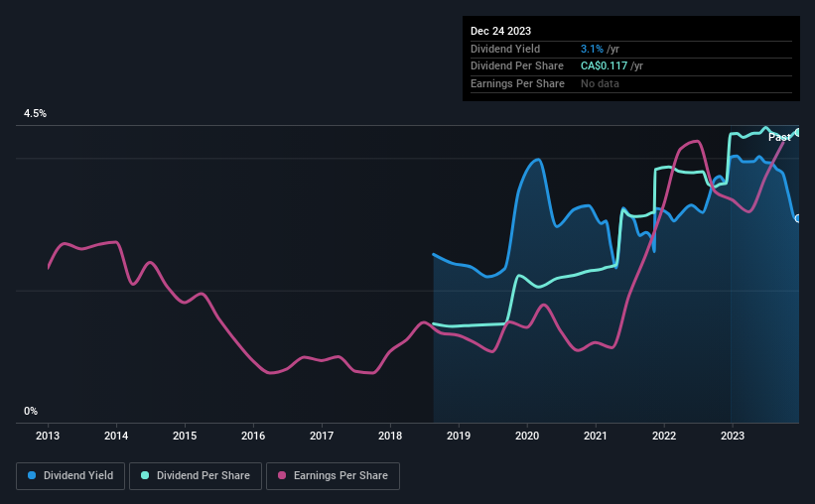815x504 pixels.
Task: Select the 2022 year label
Action: (x=664, y=436)
